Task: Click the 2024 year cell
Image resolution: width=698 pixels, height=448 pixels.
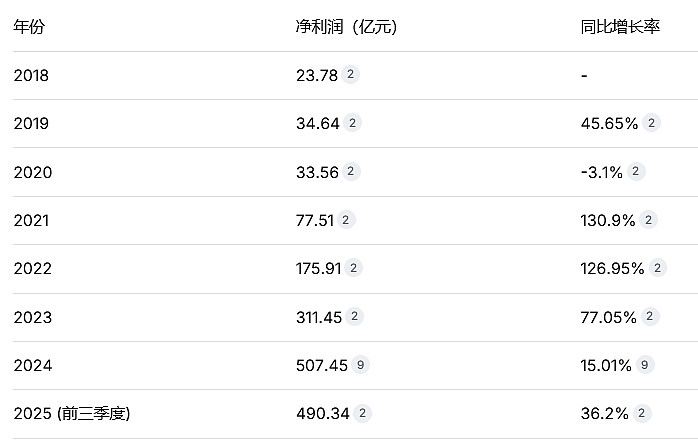Action: click(x=32, y=365)
